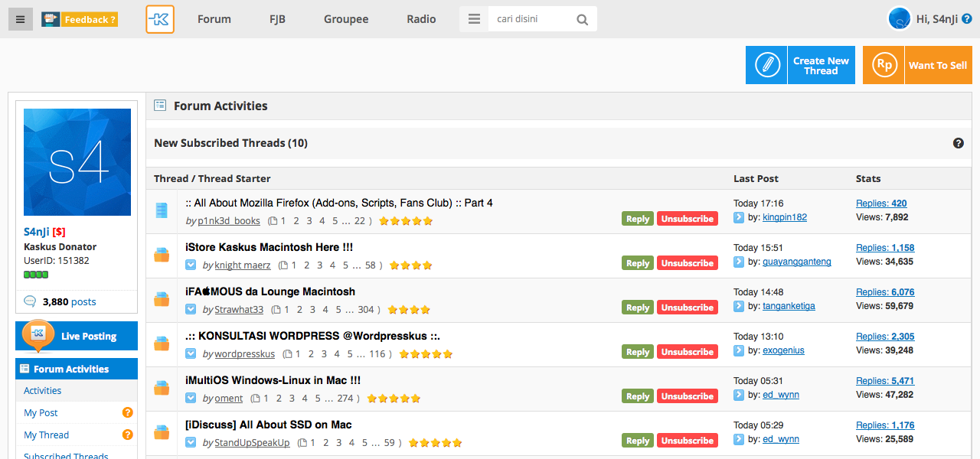Open Replies: 6,076 link
This screenshot has width=980, height=459.
[x=885, y=292]
